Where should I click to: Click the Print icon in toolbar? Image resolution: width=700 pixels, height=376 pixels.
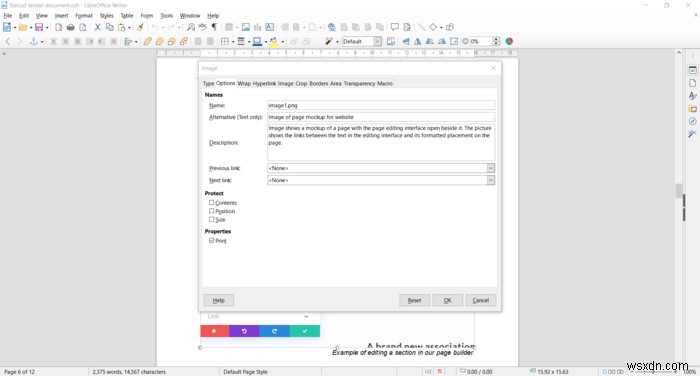71,27
